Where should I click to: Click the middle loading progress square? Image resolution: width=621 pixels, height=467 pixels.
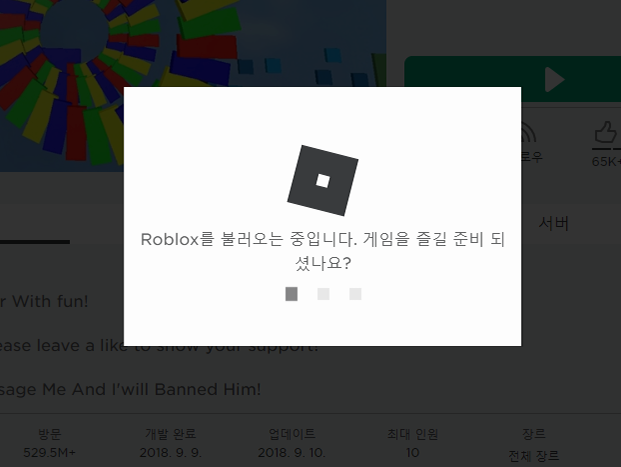point(324,294)
